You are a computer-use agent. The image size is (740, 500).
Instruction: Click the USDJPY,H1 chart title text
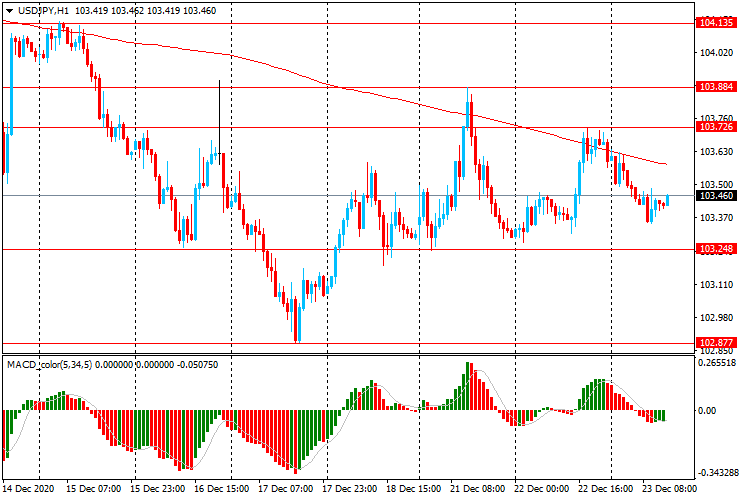(43, 10)
